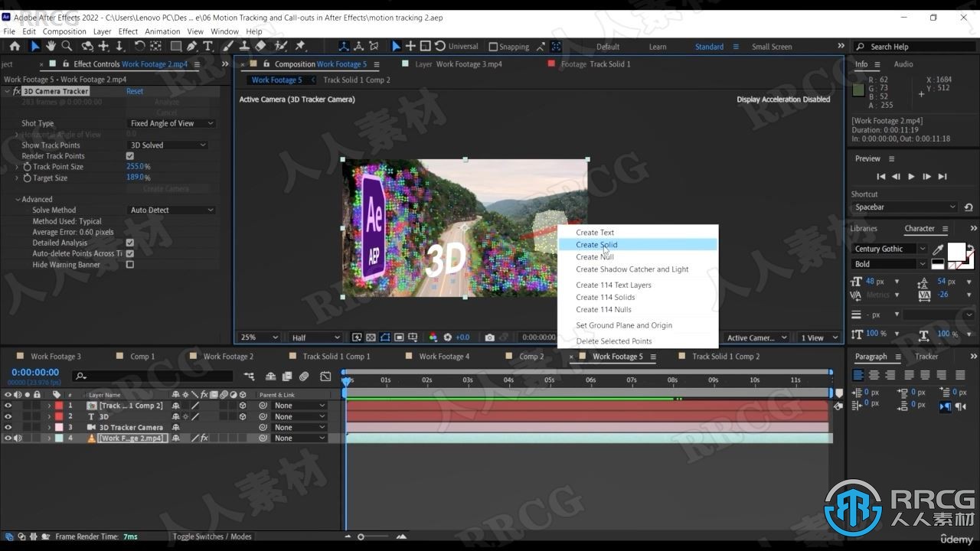The image size is (980, 551).
Task: Select the Eraser tool
Action: tap(260, 46)
